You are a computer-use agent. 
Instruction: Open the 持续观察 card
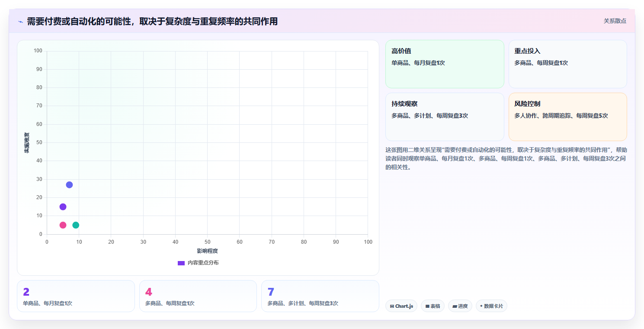pyautogui.click(x=445, y=117)
